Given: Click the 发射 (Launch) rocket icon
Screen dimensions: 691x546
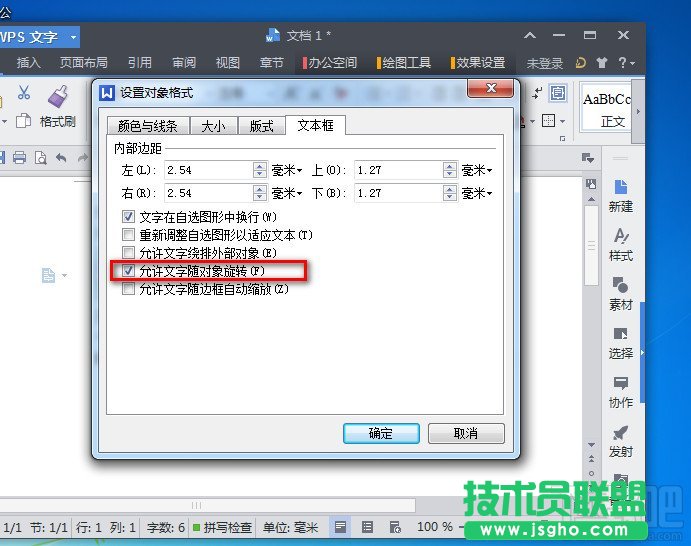Looking at the screenshot, I should click(620, 440).
